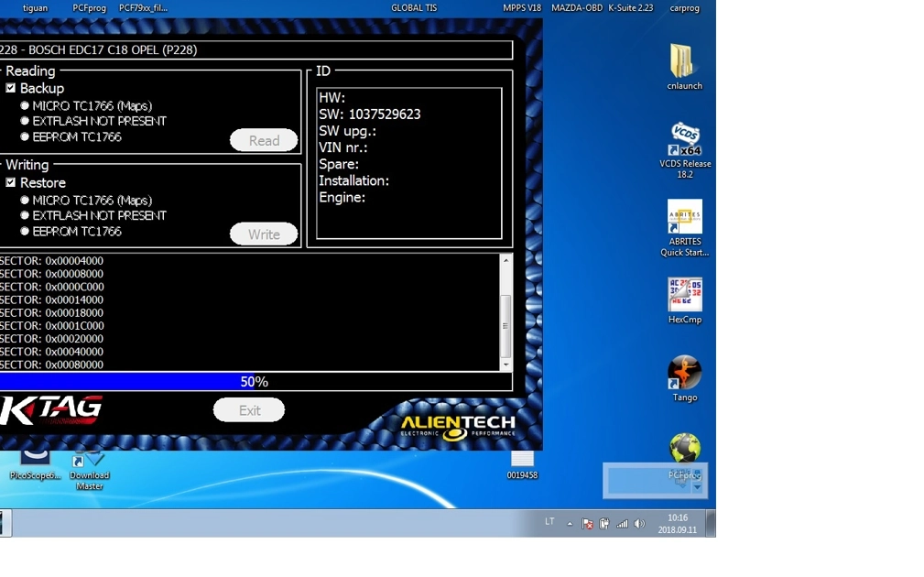The height and width of the screenshot is (577, 924).
Task: Click the PCF79xx_fil... desktop label
Action: coord(143,8)
